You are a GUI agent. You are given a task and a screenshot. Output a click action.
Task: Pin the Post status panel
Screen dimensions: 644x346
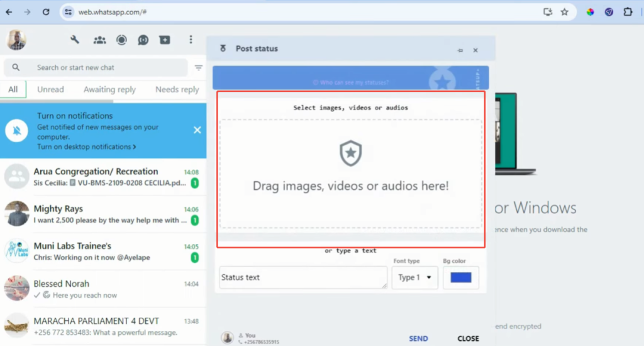coord(460,50)
